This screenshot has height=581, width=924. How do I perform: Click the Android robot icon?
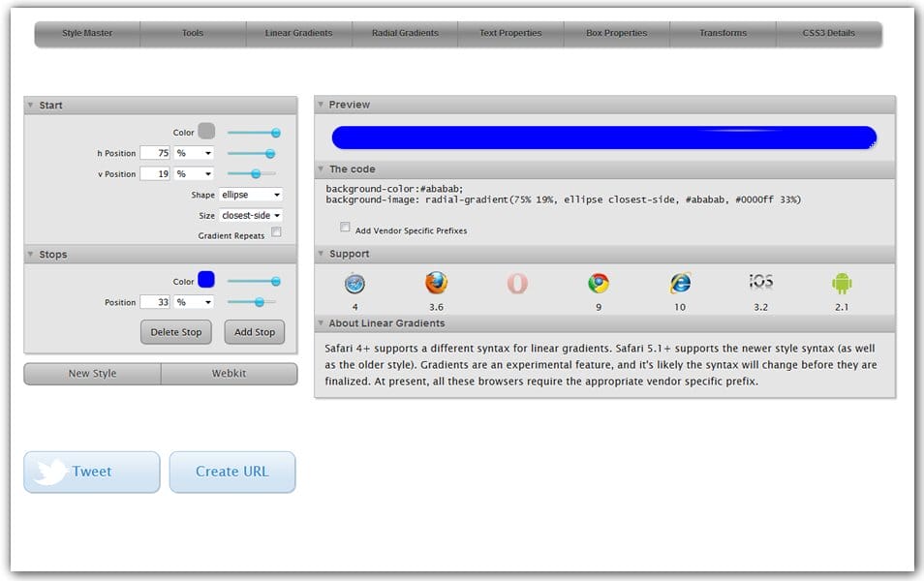[842, 284]
